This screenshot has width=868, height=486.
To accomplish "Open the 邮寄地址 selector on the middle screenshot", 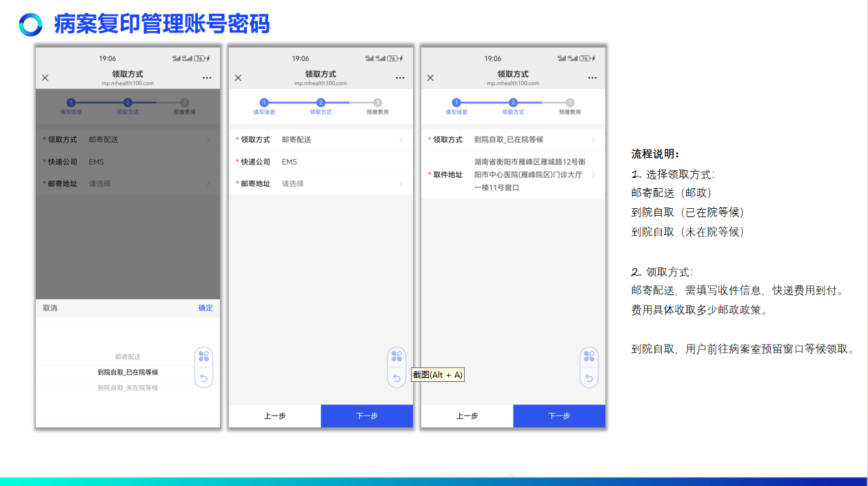I will coord(402,183).
